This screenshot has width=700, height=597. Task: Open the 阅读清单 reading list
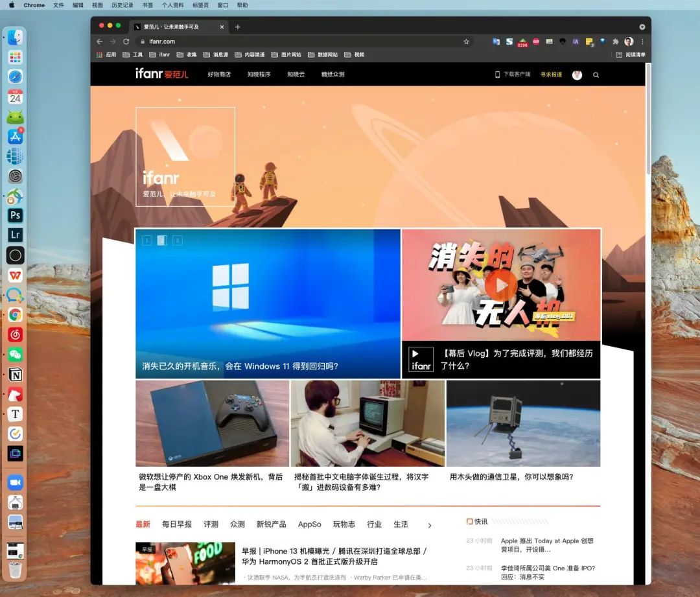click(631, 54)
